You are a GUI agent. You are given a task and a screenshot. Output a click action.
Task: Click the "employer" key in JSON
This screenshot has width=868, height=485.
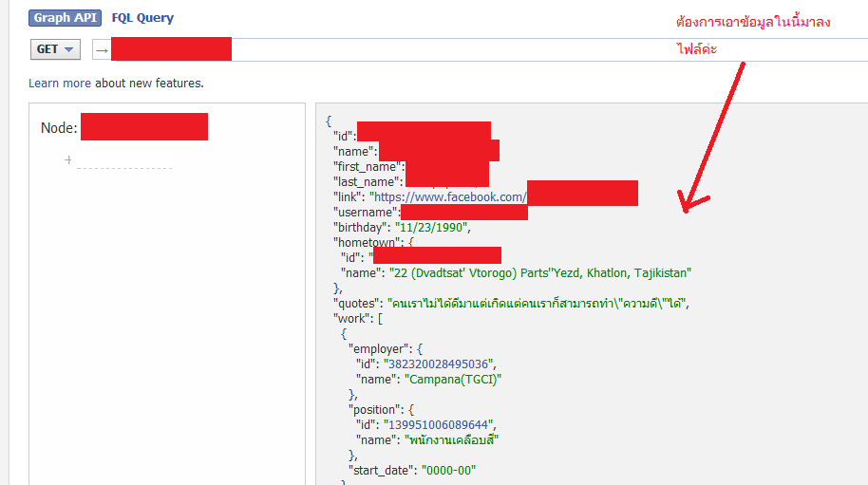click(x=381, y=349)
